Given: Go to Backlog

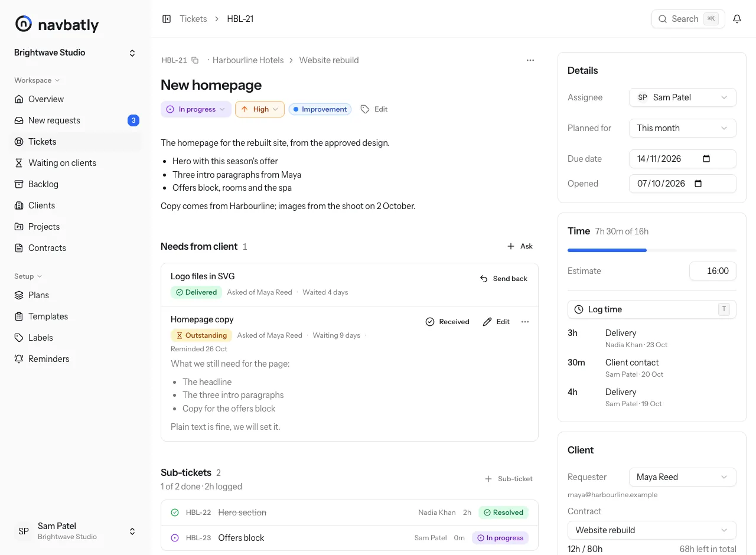Looking at the screenshot, I should click(76, 184).
